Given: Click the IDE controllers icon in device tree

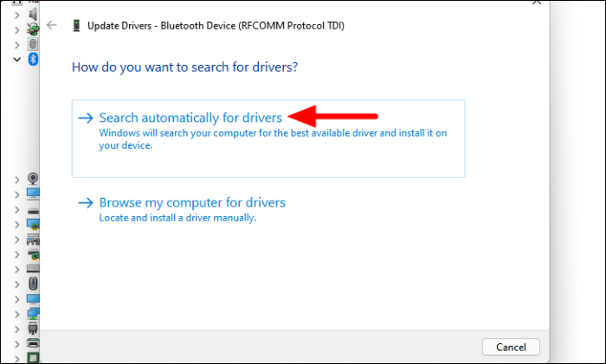Looking at the screenshot, I should [34, 255].
